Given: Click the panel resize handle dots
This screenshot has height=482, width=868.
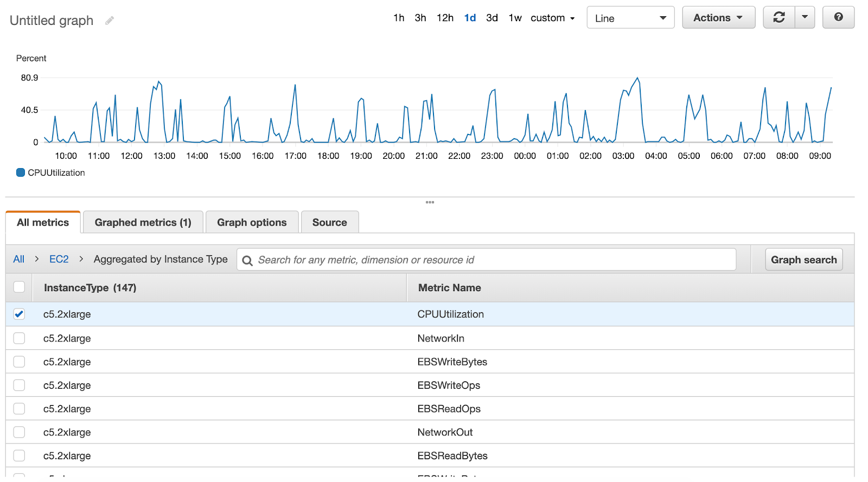Looking at the screenshot, I should 430,202.
